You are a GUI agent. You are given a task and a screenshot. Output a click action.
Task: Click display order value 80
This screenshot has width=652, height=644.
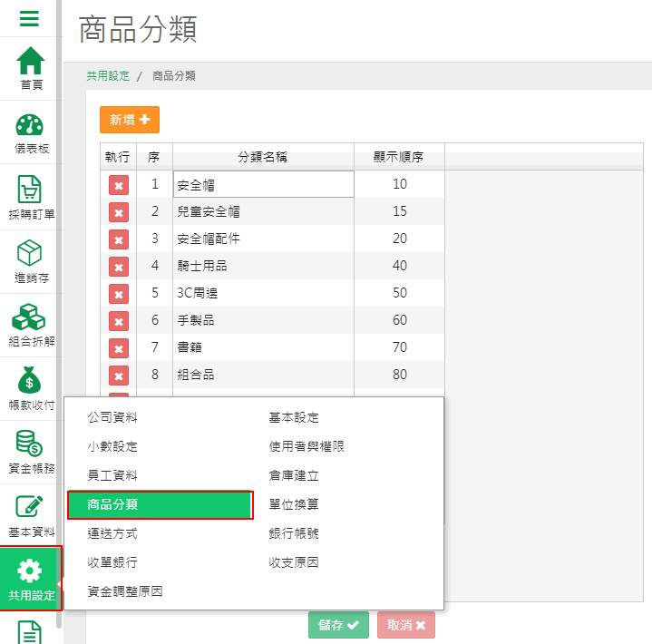tap(400, 375)
